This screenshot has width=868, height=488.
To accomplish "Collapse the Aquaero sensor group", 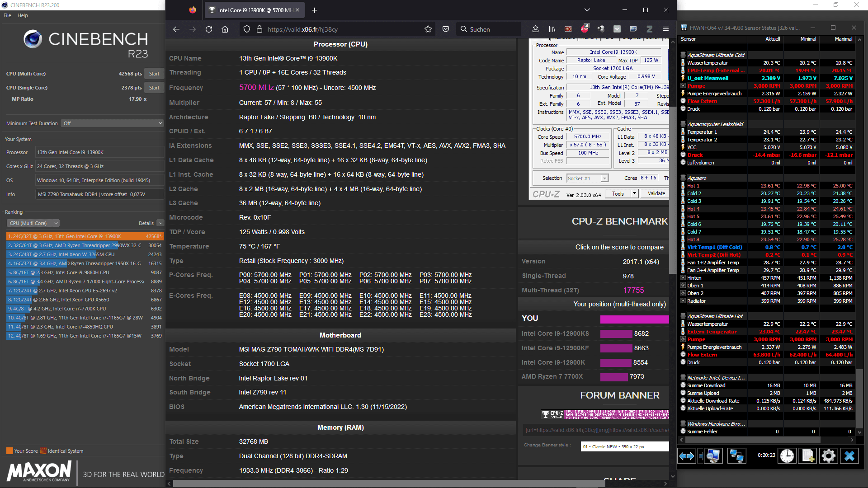I will point(683,178).
